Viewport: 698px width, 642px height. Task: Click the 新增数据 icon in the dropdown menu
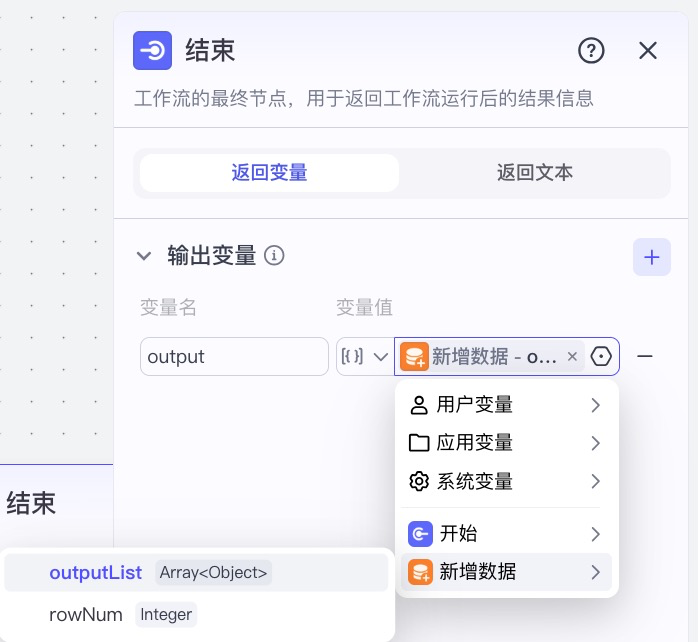(420, 572)
